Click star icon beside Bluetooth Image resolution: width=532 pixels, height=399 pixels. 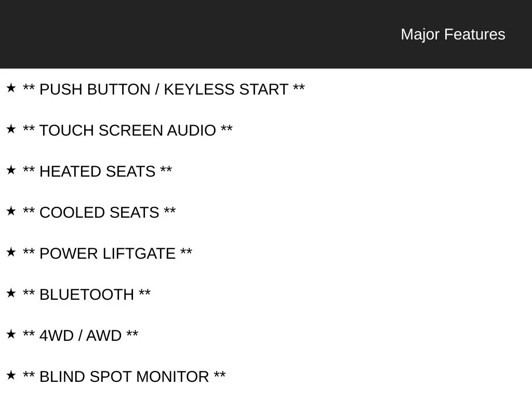[11, 293]
